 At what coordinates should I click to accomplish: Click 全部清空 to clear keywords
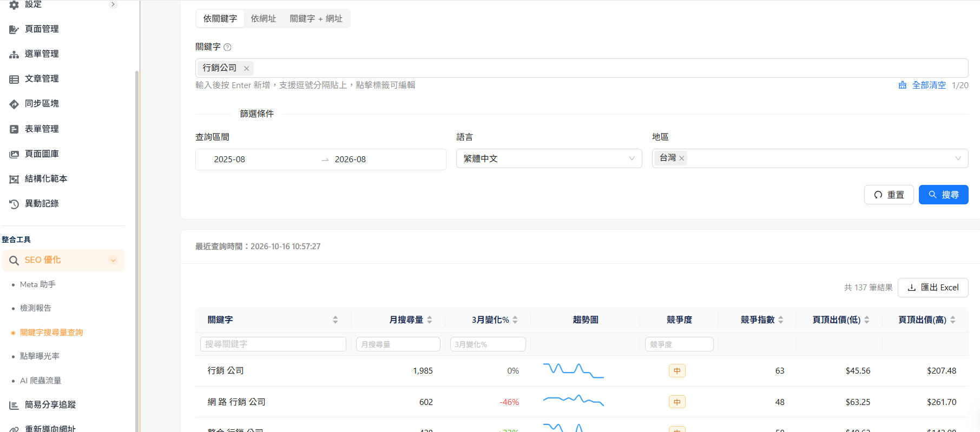click(922, 85)
